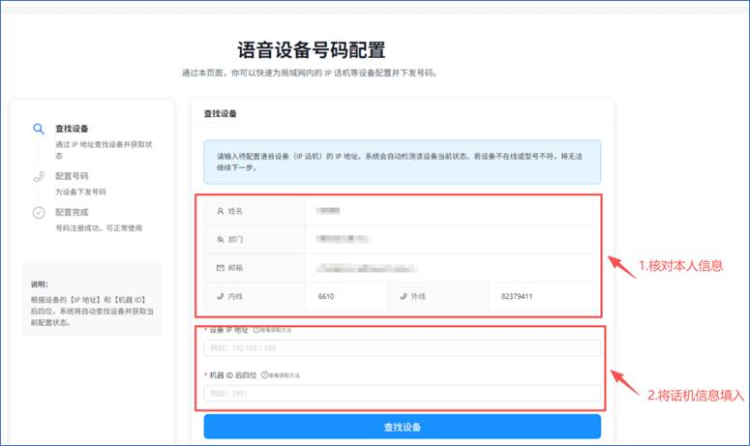Click the external line number 82379411
This screenshot has height=446, width=750.
(517, 297)
